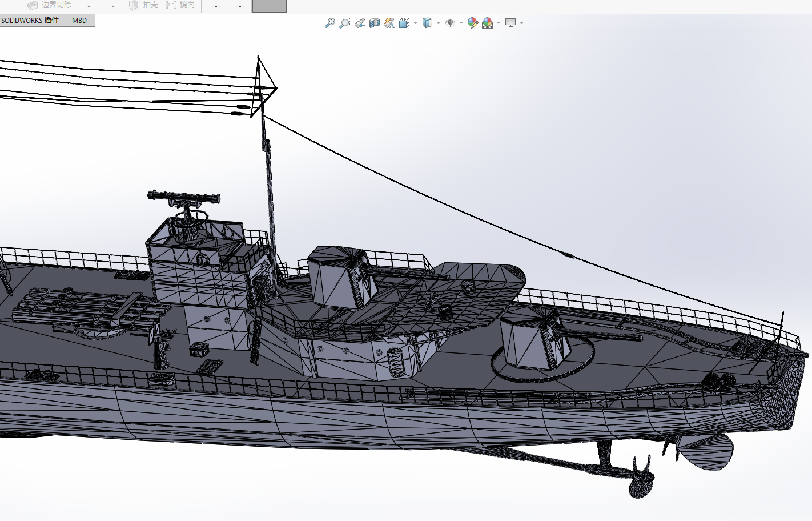
Task: Toggle the Section View display
Action: (375, 23)
